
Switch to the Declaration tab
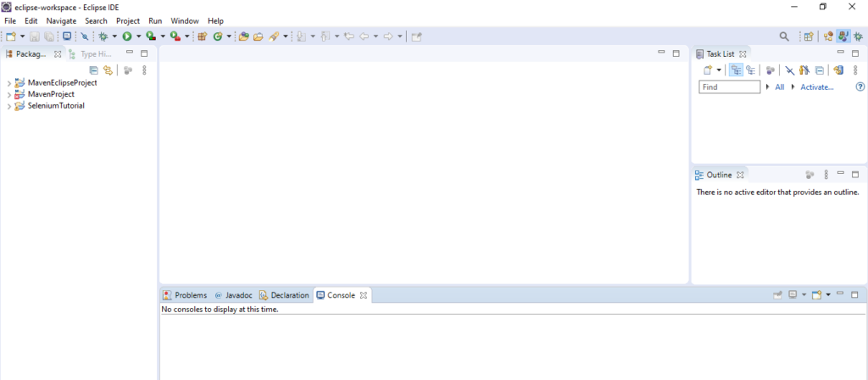[x=284, y=295]
